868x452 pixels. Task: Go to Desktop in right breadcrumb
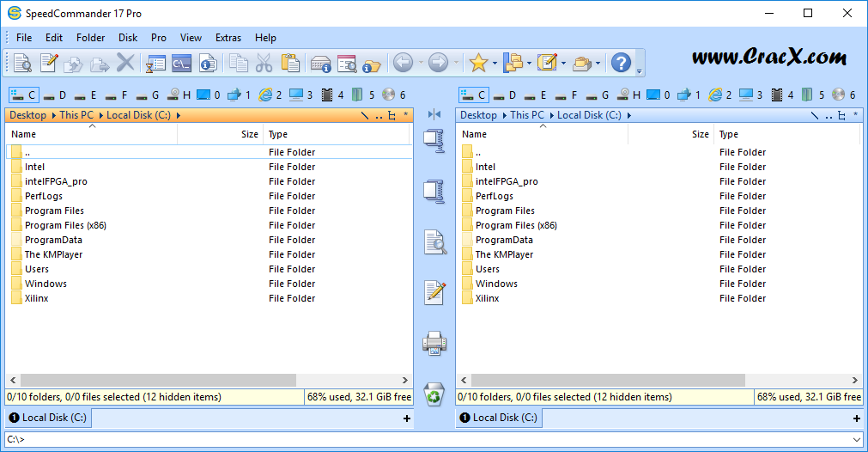click(x=478, y=115)
